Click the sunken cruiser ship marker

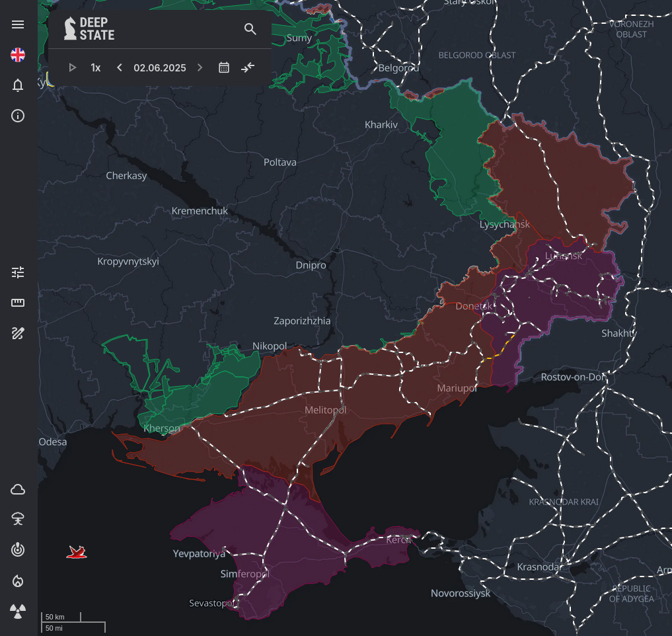coord(77,552)
